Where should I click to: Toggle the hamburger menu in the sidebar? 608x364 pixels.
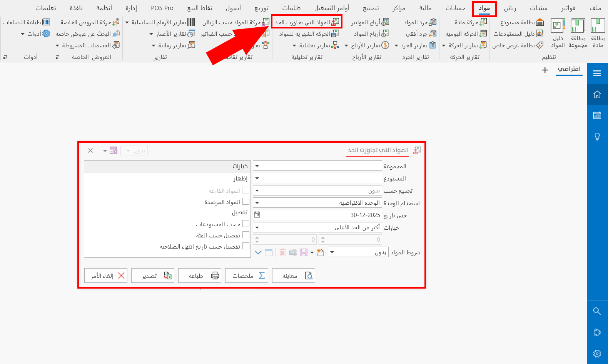597,73
